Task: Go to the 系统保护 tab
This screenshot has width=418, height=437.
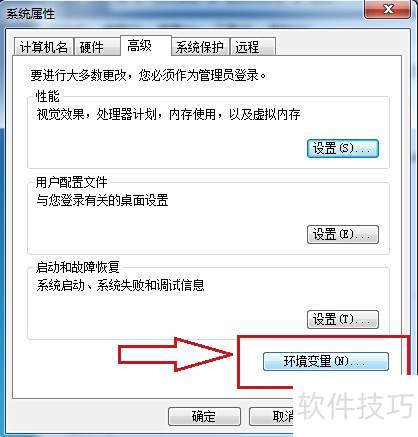Action: 201,47
